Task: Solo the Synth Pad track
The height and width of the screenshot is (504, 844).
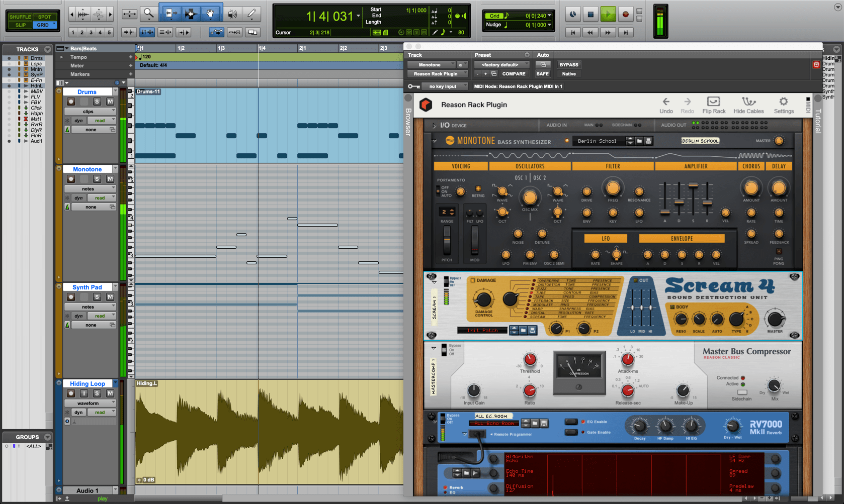Action: [x=97, y=297]
